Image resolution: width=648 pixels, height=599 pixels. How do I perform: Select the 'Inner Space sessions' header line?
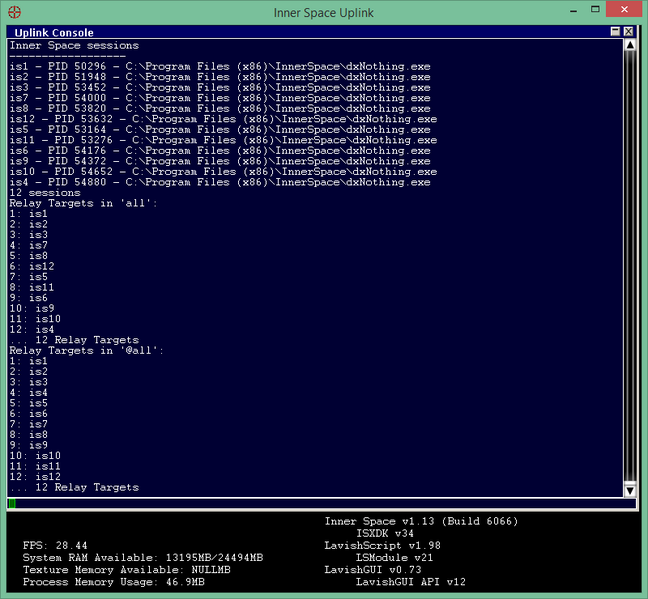[x=74, y=45]
